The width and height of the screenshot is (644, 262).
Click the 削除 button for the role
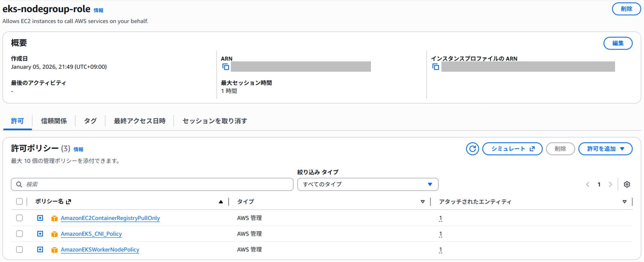[x=626, y=9]
